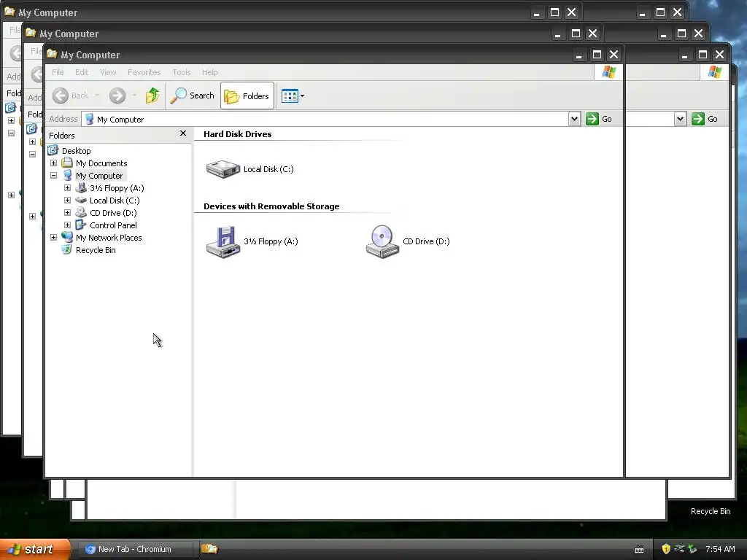Select the 3½ Floppy (A:) drive icon
747x560 pixels.
coord(223,241)
